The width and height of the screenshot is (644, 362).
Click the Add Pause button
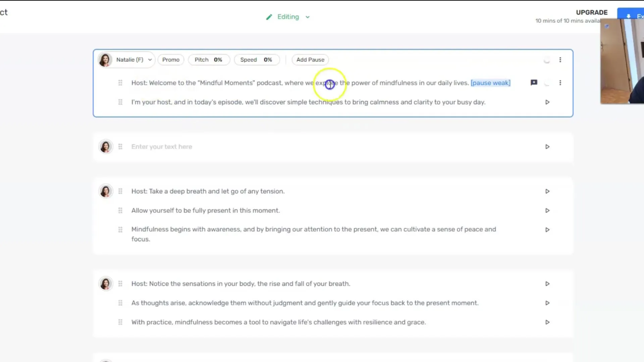pyautogui.click(x=310, y=60)
